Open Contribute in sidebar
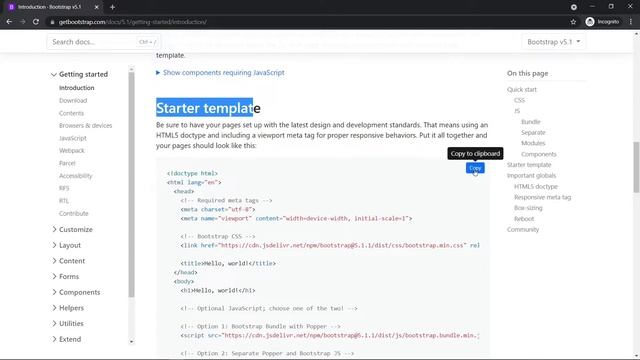 (x=73, y=213)
